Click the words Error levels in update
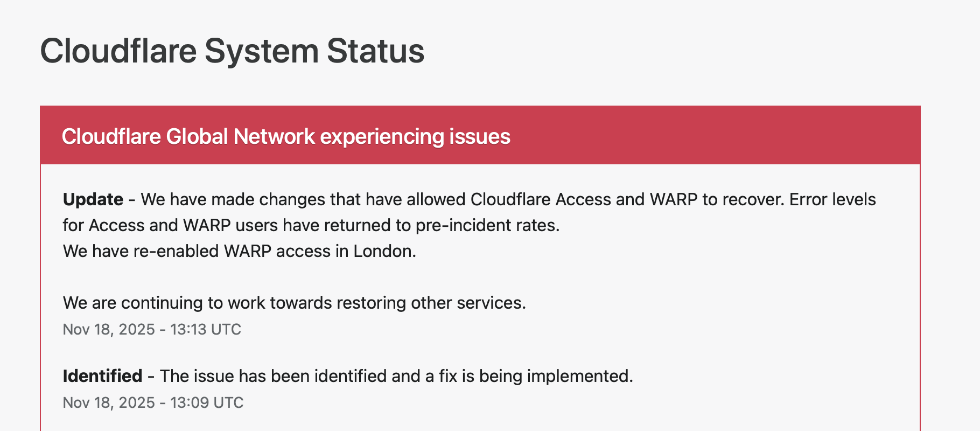 pos(832,199)
